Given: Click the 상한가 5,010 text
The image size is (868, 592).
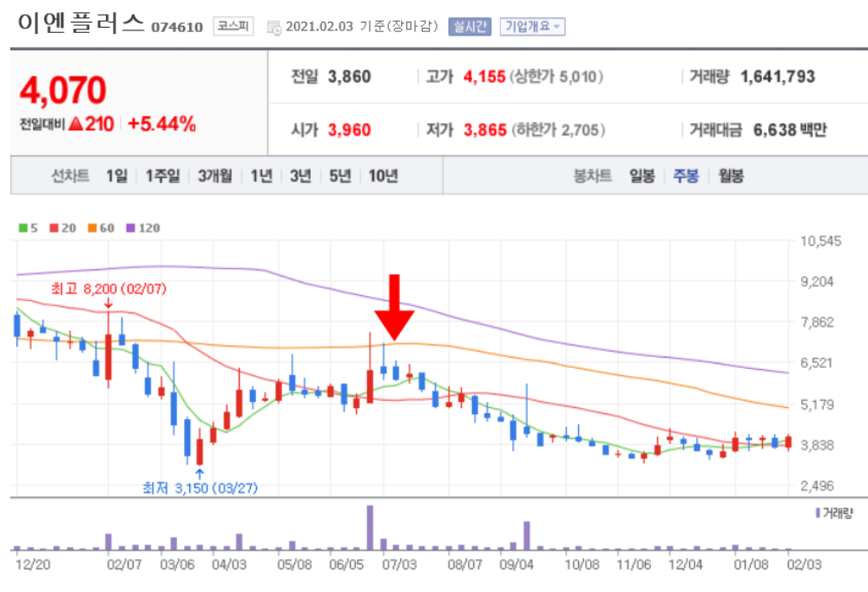Looking at the screenshot, I should pos(556,76).
